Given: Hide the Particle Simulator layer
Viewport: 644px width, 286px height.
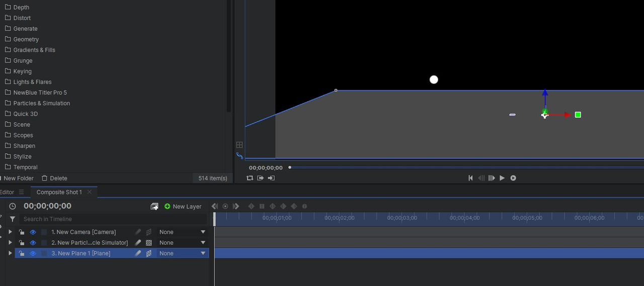Looking at the screenshot, I should point(33,243).
